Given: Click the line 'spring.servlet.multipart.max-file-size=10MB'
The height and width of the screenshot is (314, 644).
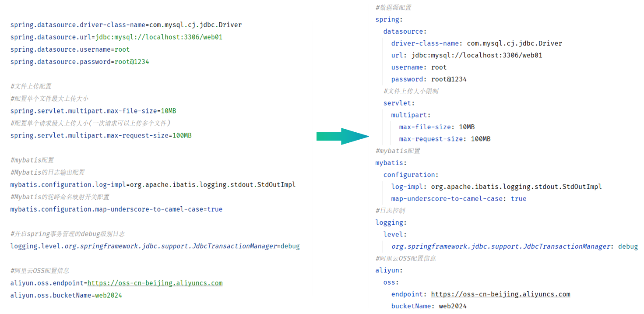Looking at the screenshot, I should pyautogui.click(x=93, y=111).
